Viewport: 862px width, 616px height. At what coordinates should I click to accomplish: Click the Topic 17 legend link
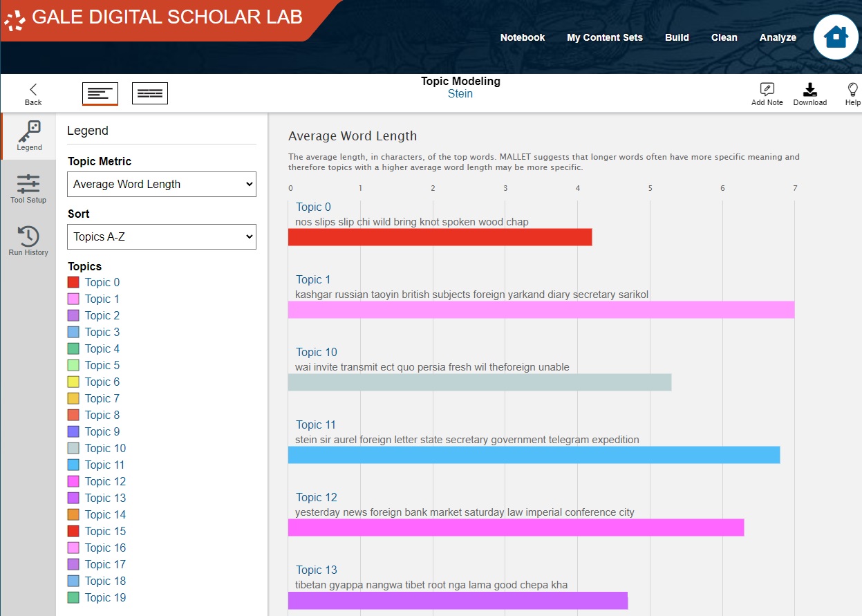(x=106, y=564)
